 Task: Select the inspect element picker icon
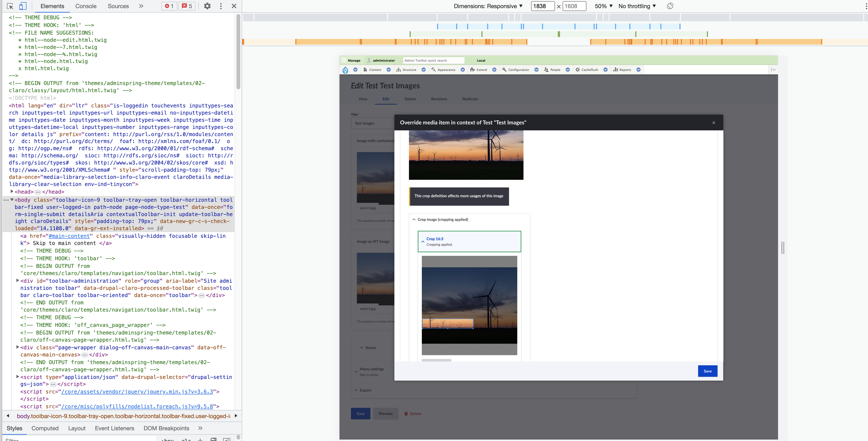(10, 6)
